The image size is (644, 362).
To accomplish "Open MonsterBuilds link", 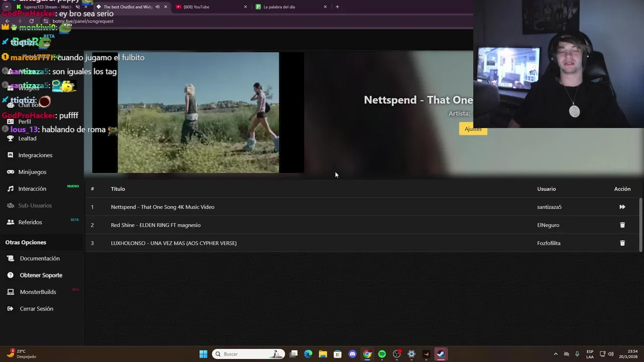I will (x=38, y=292).
